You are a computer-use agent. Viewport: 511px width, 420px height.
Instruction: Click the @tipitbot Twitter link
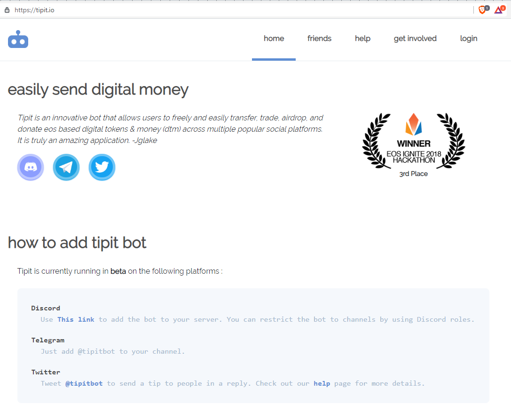click(x=84, y=383)
